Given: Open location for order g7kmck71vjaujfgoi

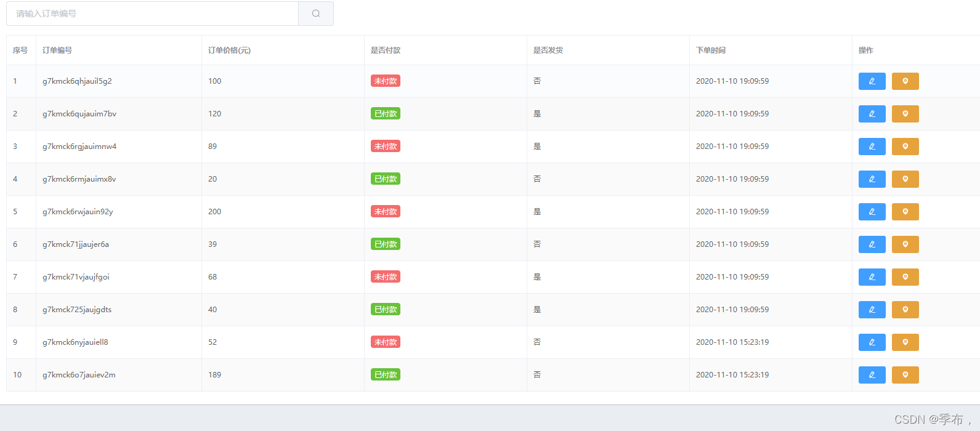Looking at the screenshot, I should tap(905, 277).
